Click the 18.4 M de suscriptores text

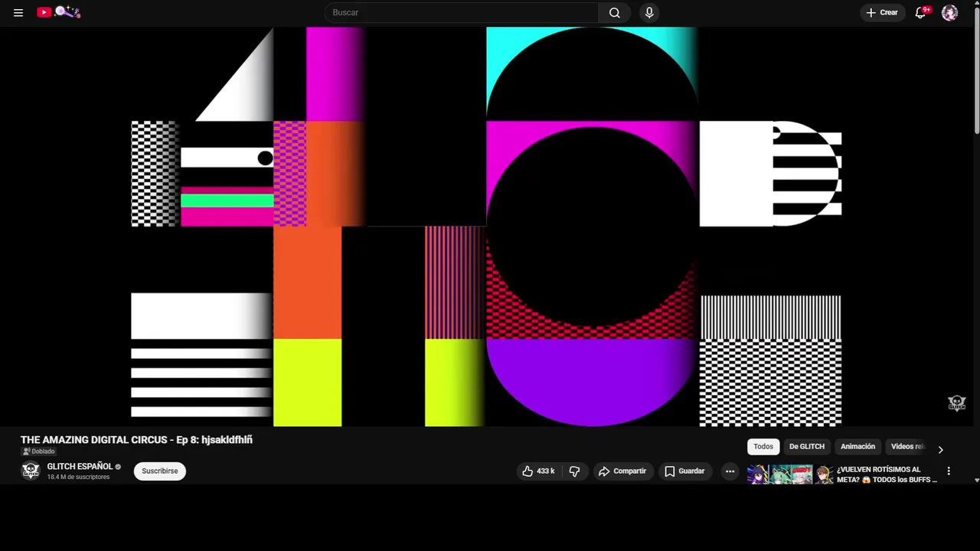[x=78, y=477]
